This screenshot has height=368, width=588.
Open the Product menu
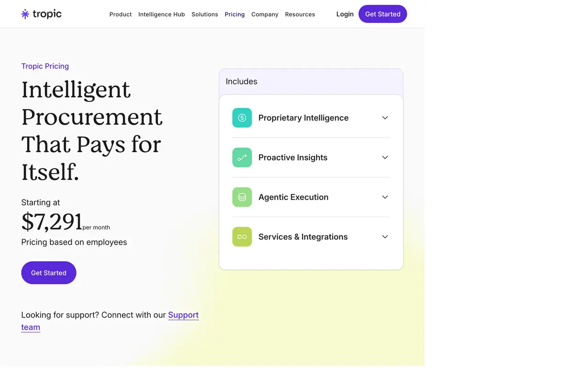point(120,14)
